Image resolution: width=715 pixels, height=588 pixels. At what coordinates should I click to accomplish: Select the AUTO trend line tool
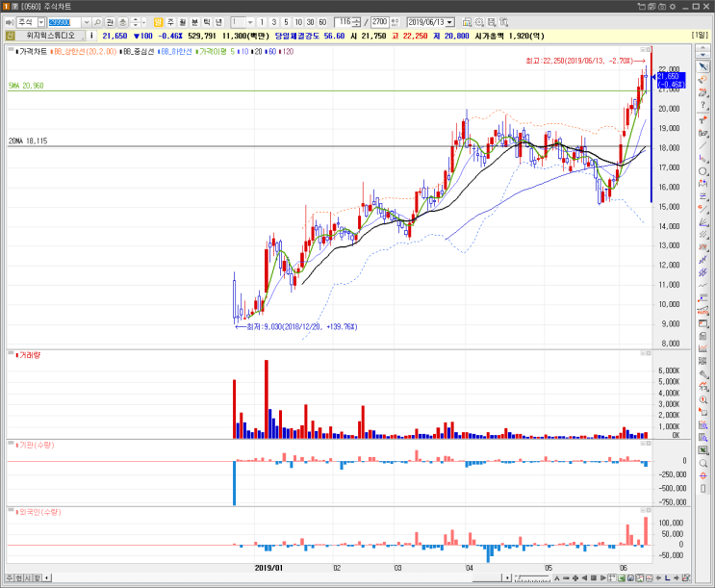[702, 311]
